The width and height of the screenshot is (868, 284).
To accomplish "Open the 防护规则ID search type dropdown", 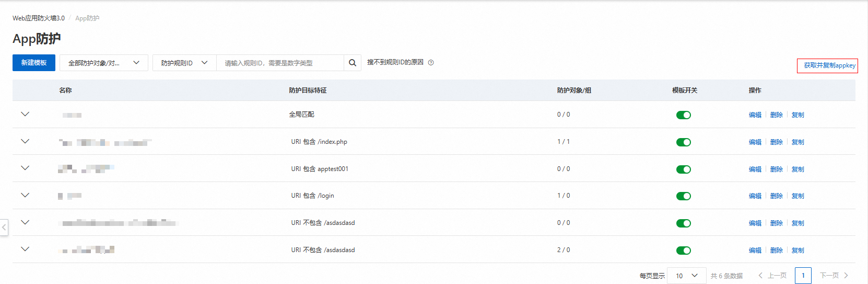I will [x=184, y=63].
